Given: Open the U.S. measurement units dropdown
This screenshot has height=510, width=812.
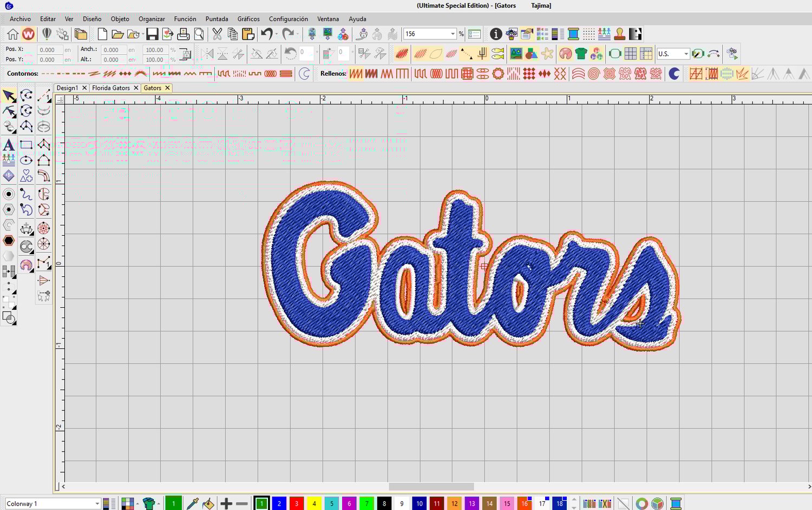Looking at the screenshot, I should click(x=686, y=54).
